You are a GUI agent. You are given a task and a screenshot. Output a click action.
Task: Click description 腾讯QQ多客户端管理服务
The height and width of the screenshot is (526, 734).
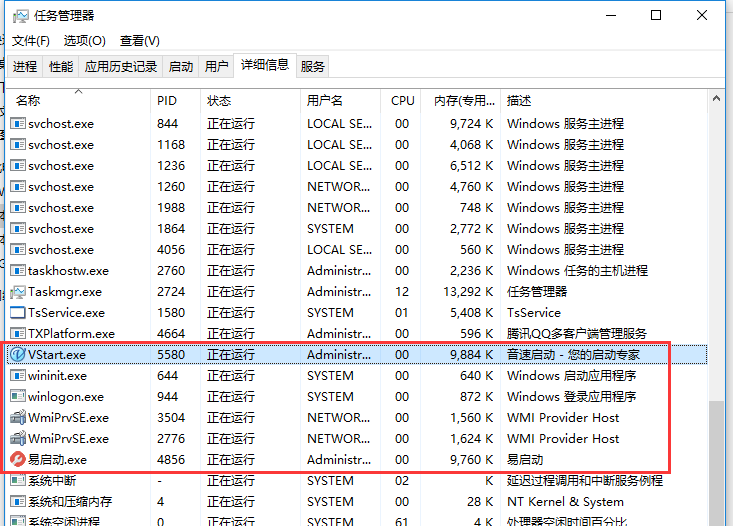pos(576,334)
